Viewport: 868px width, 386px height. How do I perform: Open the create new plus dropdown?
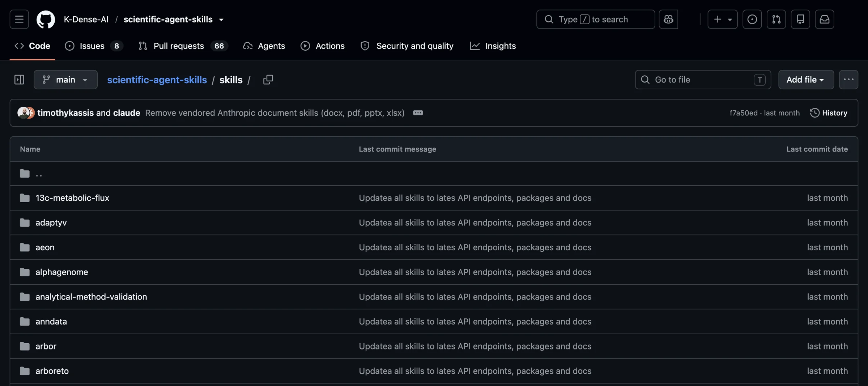click(723, 19)
